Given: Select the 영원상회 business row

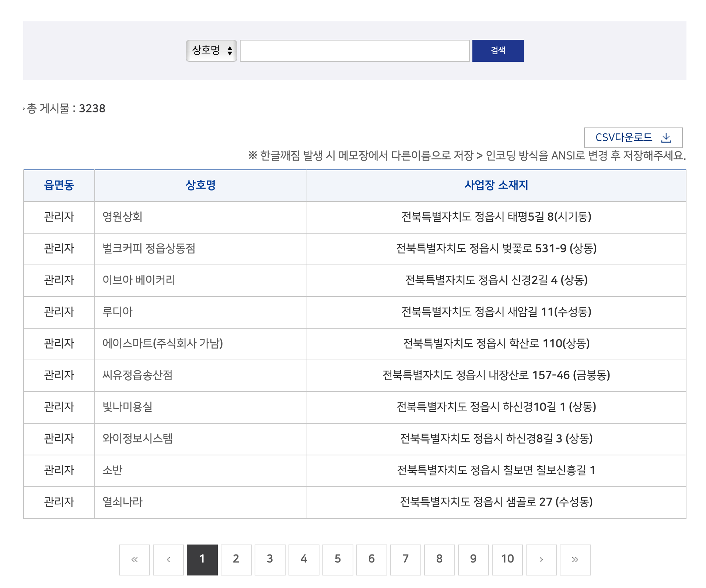Looking at the screenshot, I should pos(122,217).
